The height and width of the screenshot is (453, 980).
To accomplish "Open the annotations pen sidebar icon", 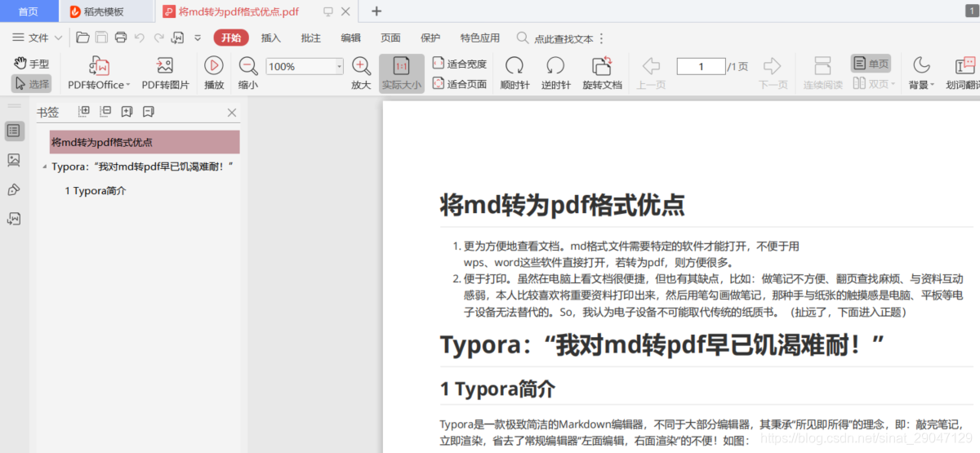I will click(x=14, y=189).
